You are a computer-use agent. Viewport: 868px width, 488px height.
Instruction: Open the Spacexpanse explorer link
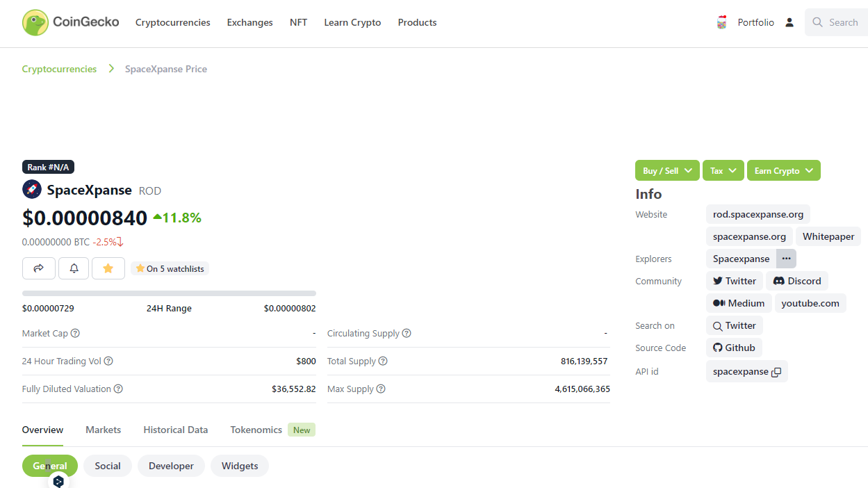pos(741,259)
